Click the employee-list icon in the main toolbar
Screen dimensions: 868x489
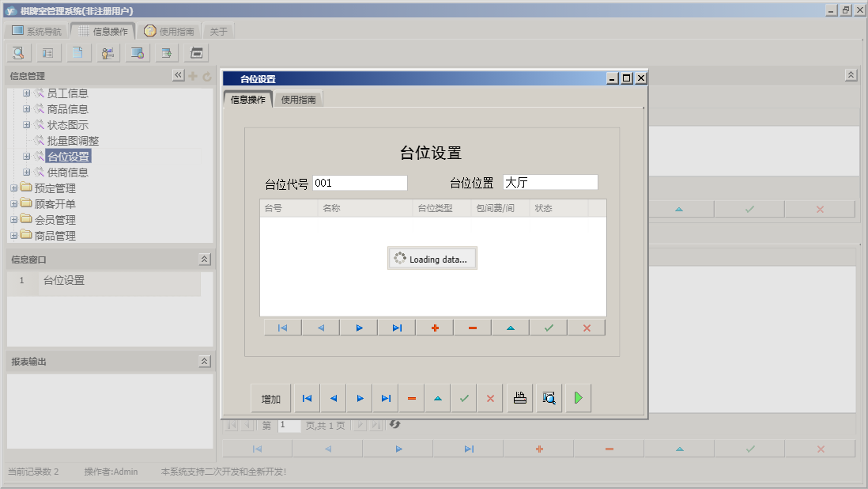[107, 53]
